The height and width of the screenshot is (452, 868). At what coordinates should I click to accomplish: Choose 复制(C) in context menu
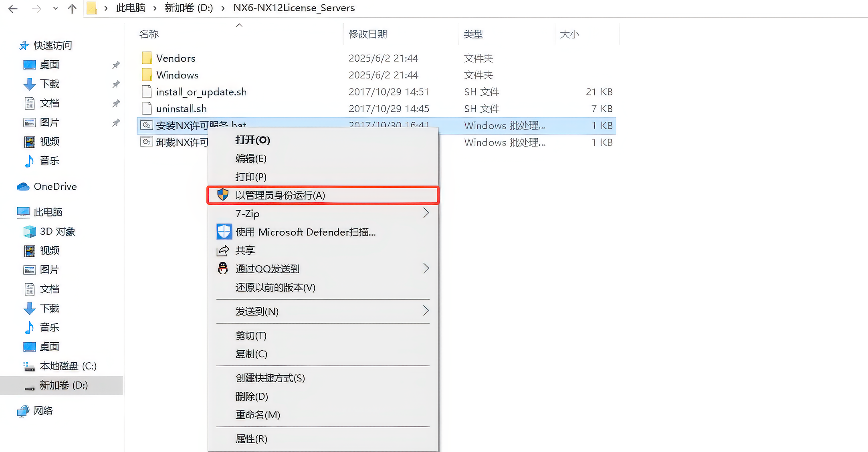click(323, 354)
